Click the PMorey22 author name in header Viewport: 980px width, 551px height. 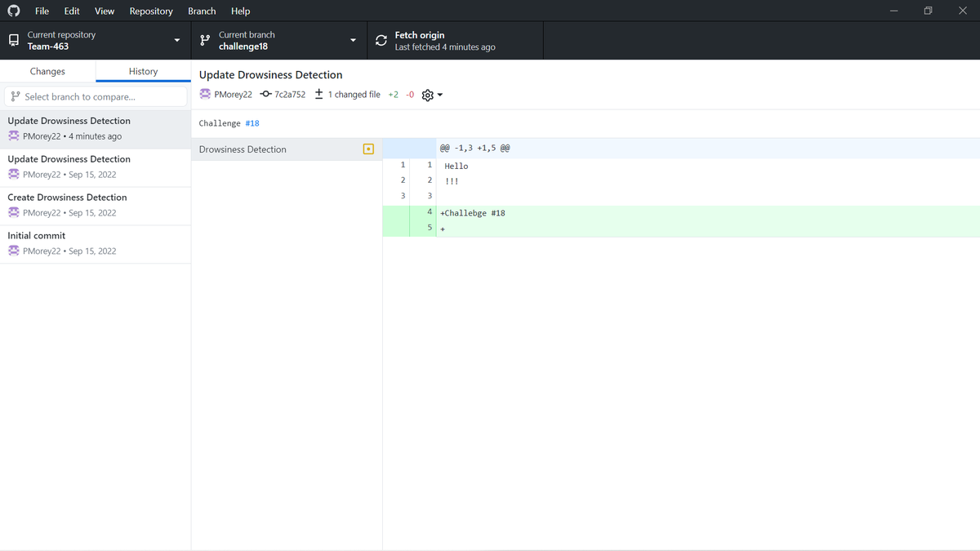pos(233,95)
